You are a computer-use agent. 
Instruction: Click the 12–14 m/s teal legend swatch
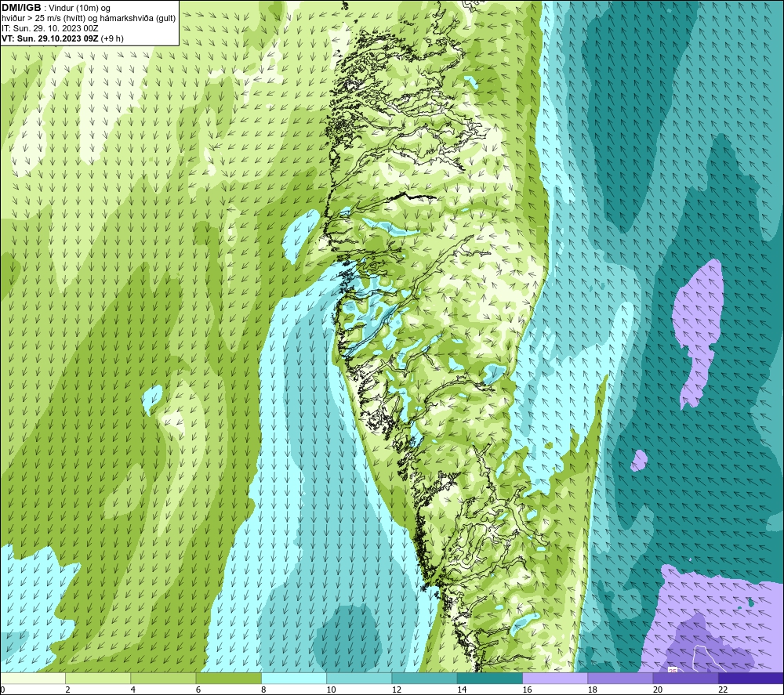click(424, 678)
